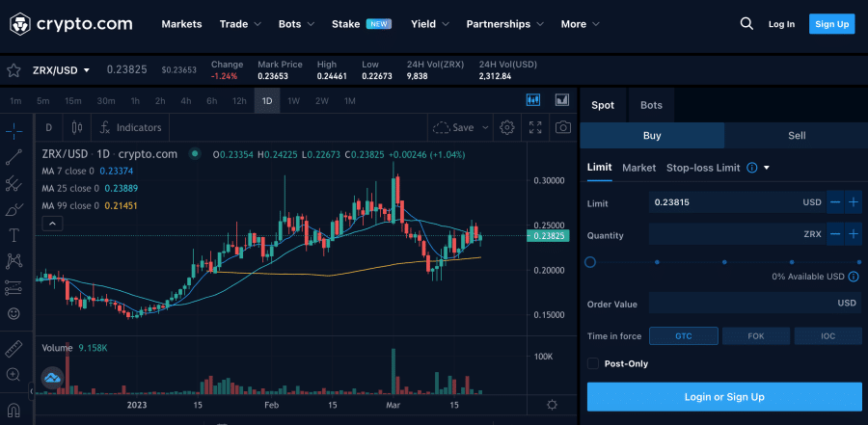The image size is (868, 425).
Task: Select GTC time in force
Action: tap(684, 336)
